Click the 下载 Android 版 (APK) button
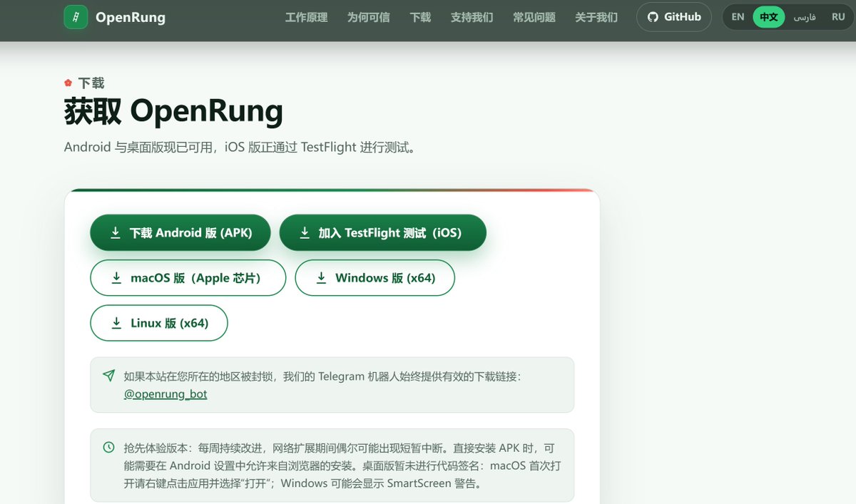 pos(180,232)
